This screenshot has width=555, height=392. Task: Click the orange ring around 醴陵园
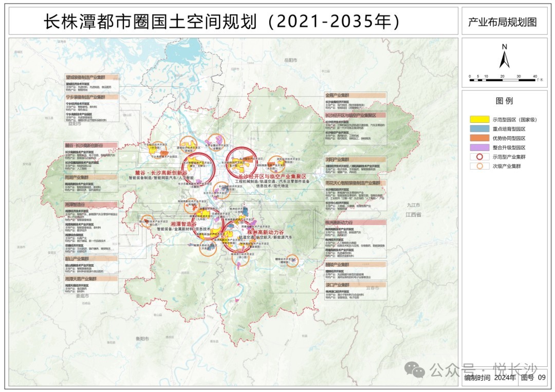(x=292, y=261)
